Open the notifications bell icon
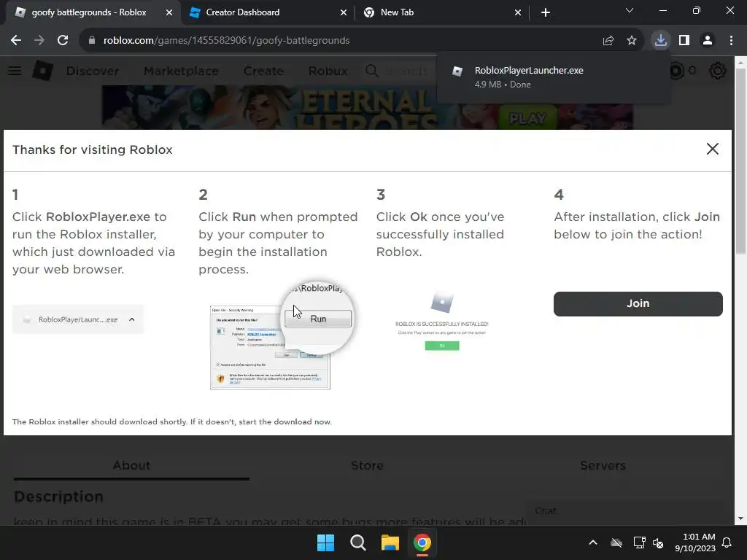This screenshot has height=560, width=747. [x=727, y=542]
